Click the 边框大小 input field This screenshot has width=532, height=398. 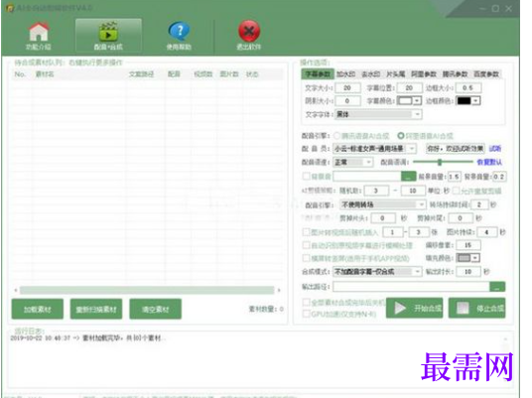tap(468, 88)
